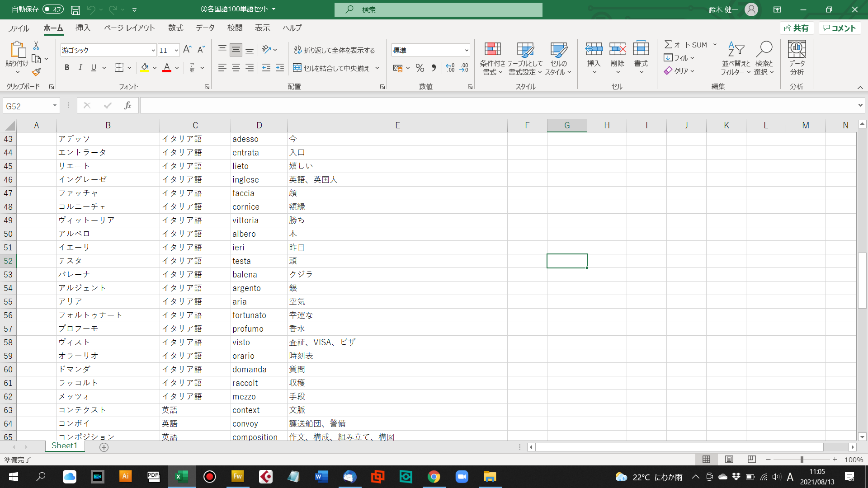Toggle Bold formatting

point(67,68)
